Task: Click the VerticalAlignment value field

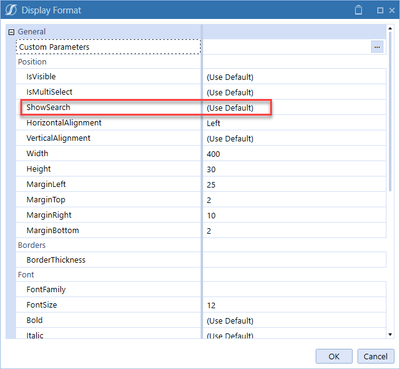Action: (x=295, y=138)
